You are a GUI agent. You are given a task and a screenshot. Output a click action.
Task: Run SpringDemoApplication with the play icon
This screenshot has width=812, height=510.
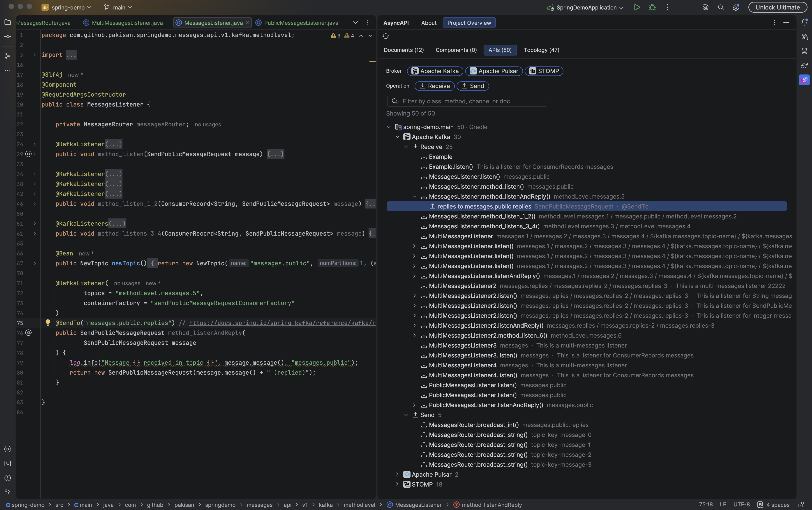(x=637, y=7)
